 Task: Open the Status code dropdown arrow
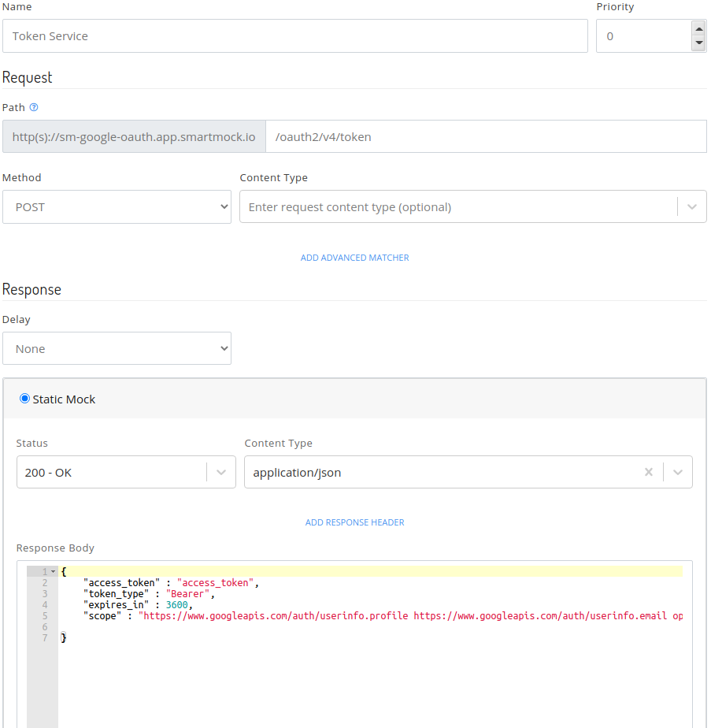(220, 472)
